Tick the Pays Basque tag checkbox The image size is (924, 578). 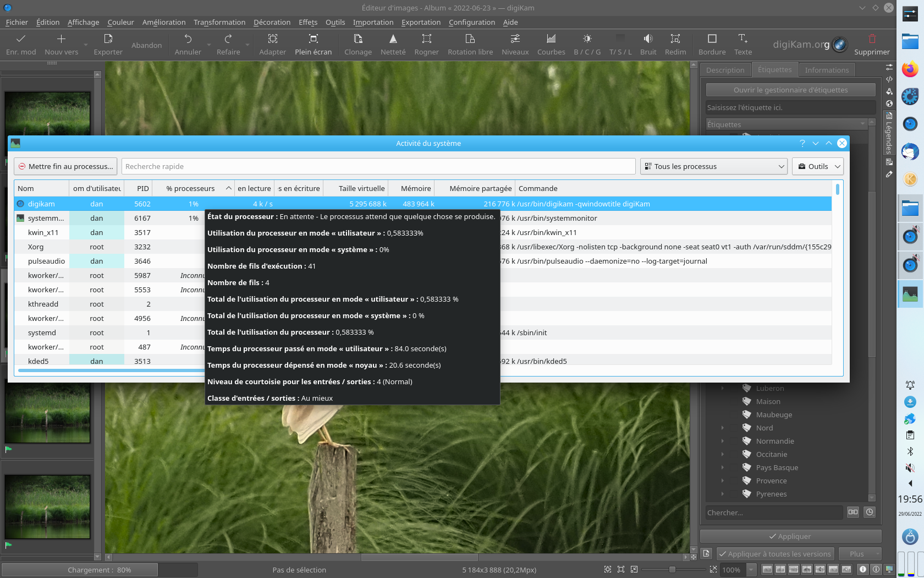click(x=734, y=468)
